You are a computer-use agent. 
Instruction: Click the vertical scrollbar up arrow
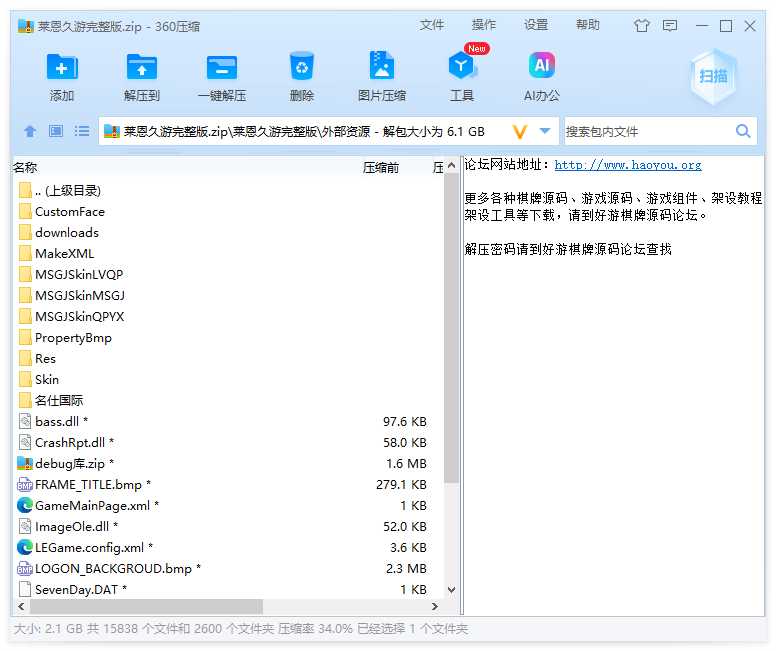451,166
